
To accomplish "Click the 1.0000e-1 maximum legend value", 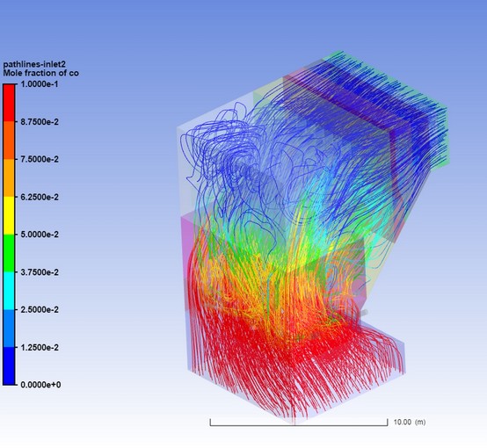I will pyautogui.click(x=40, y=84).
